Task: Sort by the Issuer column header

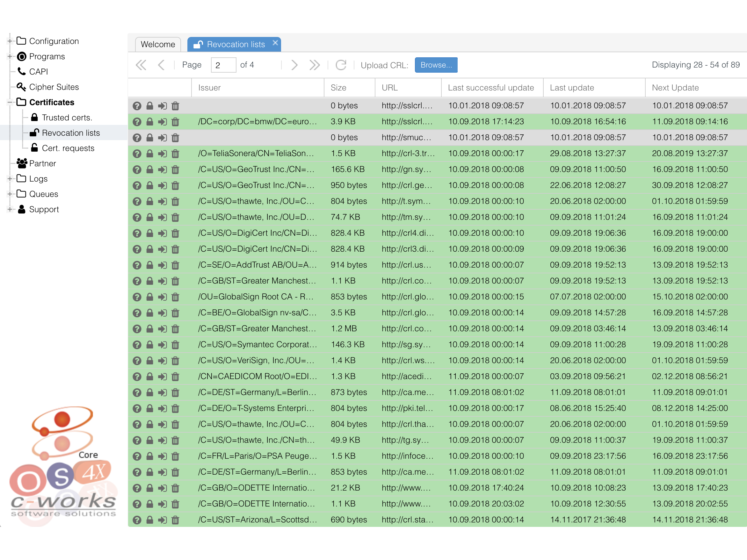Action: tap(258, 88)
